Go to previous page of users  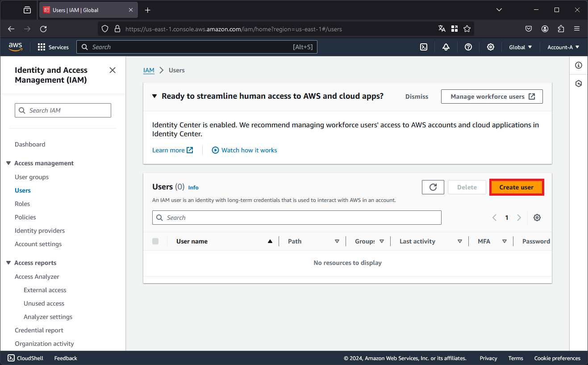tap(494, 218)
